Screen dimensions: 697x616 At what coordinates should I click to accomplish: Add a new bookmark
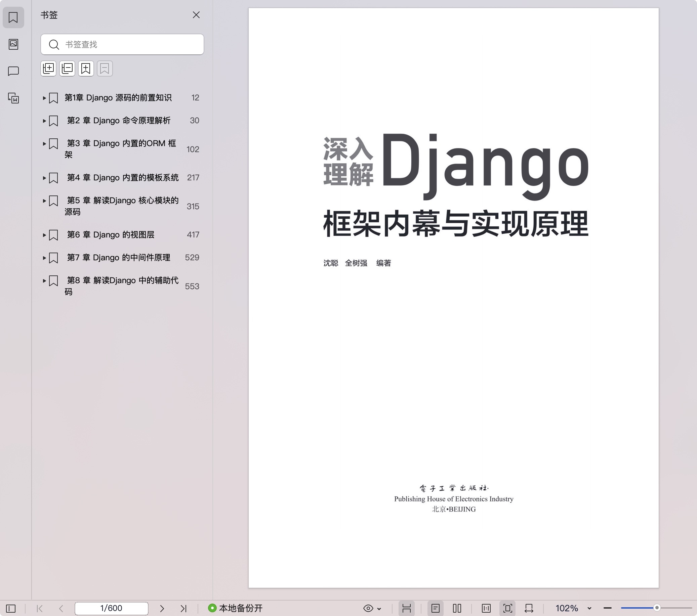pos(86,69)
